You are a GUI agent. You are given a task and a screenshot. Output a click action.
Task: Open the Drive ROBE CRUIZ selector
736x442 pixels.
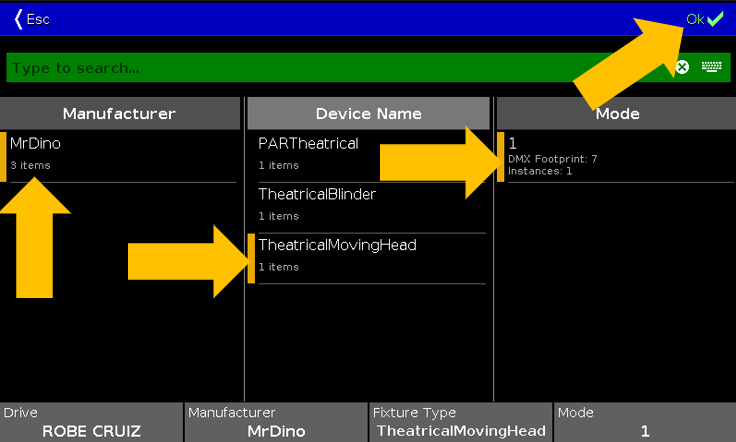(91, 422)
